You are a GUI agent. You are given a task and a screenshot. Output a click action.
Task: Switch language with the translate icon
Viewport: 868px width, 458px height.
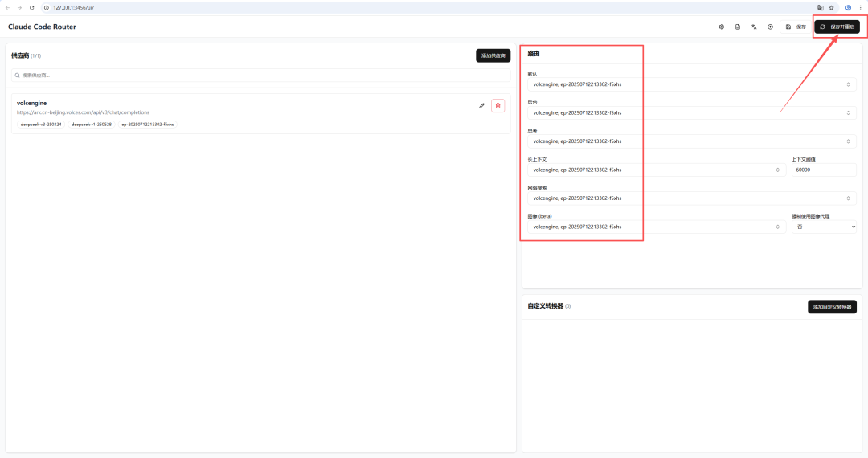point(754,27)
